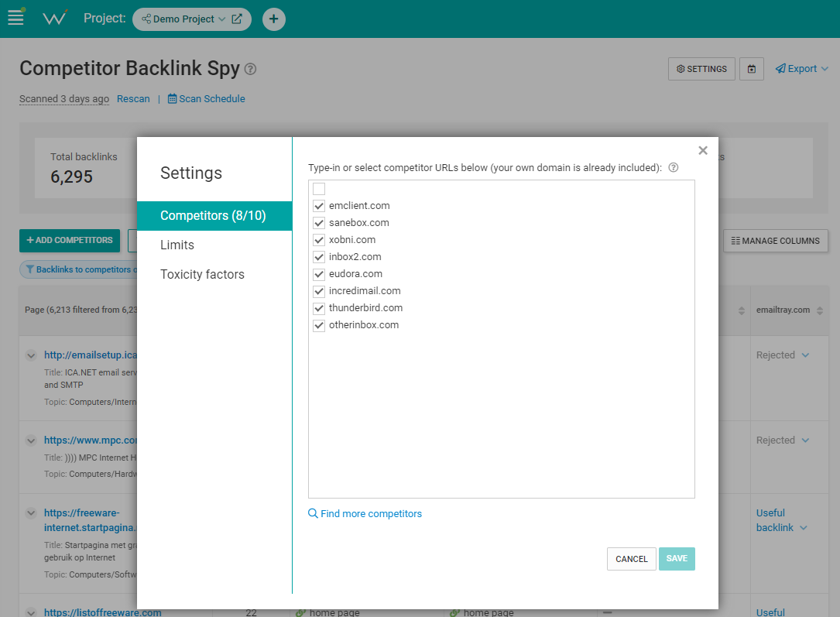
Task: Uncheck sanebox.com competitor
Action: (x=319, y=223)
